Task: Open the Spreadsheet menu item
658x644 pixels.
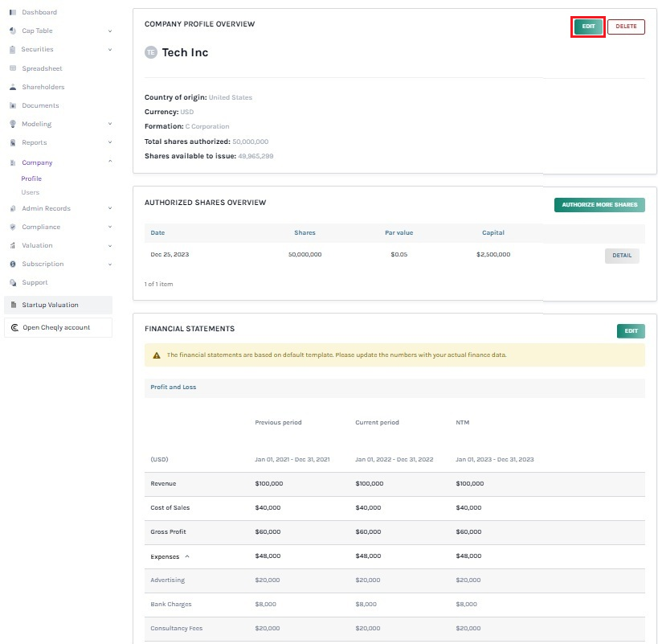Action: [x=42, y=68]
